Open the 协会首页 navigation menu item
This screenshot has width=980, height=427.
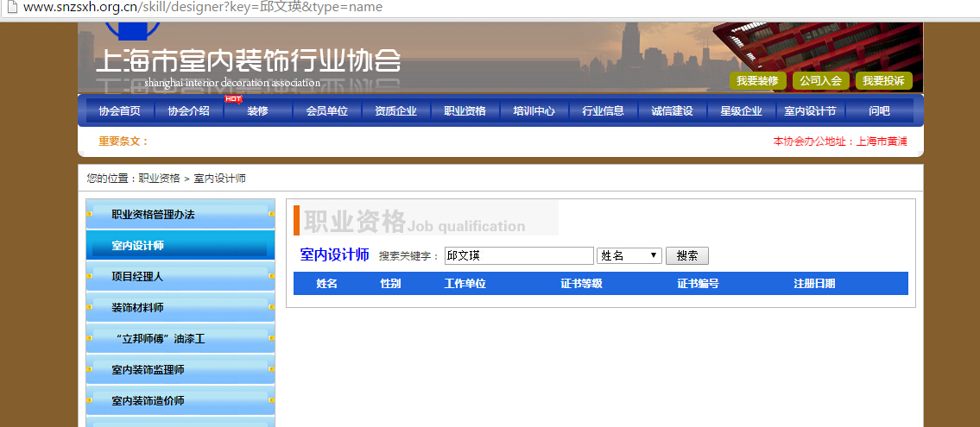pos(119,111)
